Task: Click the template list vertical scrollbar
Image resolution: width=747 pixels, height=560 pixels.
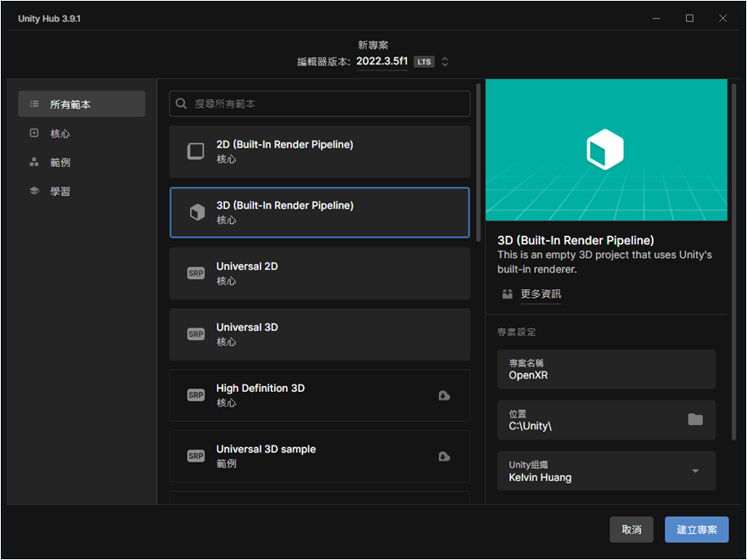Action: coord(478,162)
